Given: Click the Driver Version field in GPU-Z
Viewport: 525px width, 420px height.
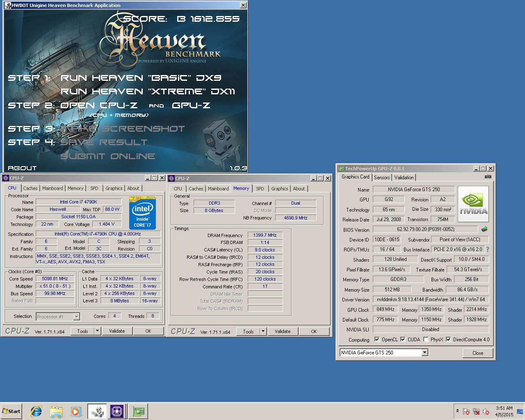Looking at the screenshot, I should tap(431, 299).
